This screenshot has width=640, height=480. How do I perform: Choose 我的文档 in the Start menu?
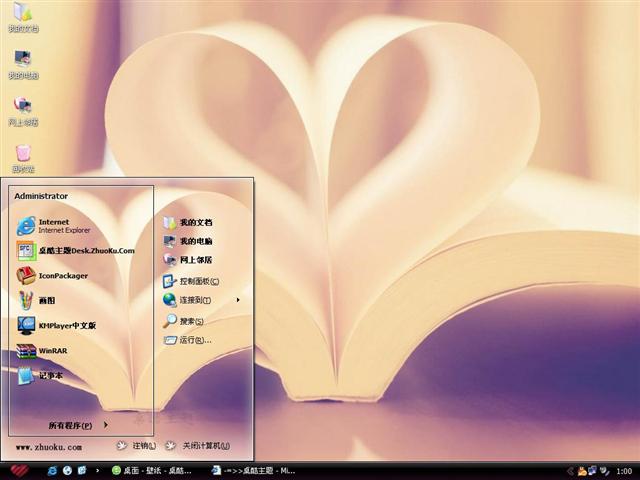(x=195, y=222)
